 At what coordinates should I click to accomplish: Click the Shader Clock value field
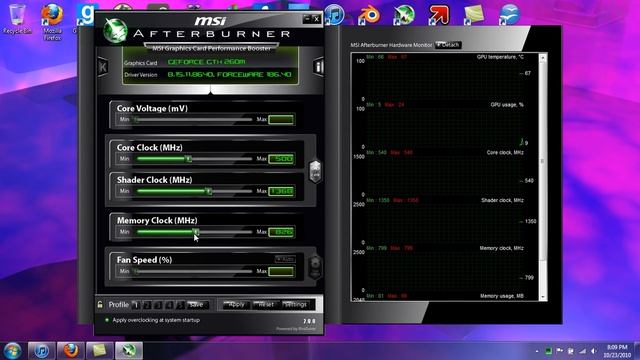[281, 191]
